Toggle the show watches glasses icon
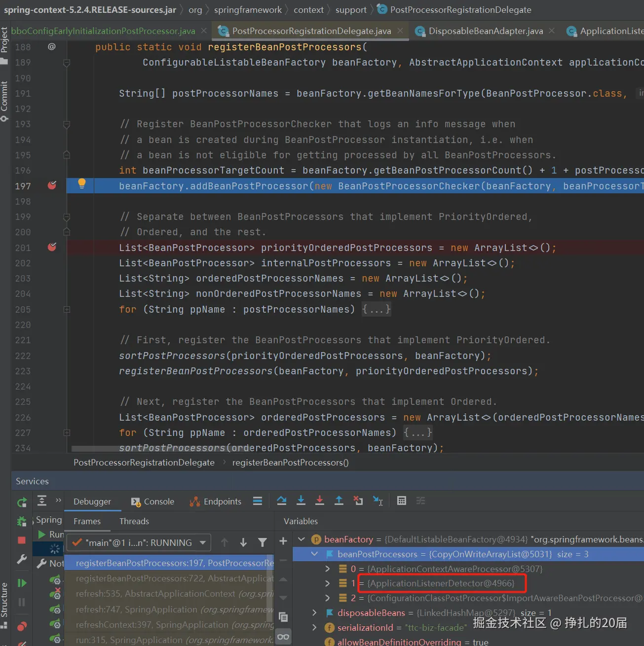The height and width of the screenshot is (646, 644). (x=283, y=637)
